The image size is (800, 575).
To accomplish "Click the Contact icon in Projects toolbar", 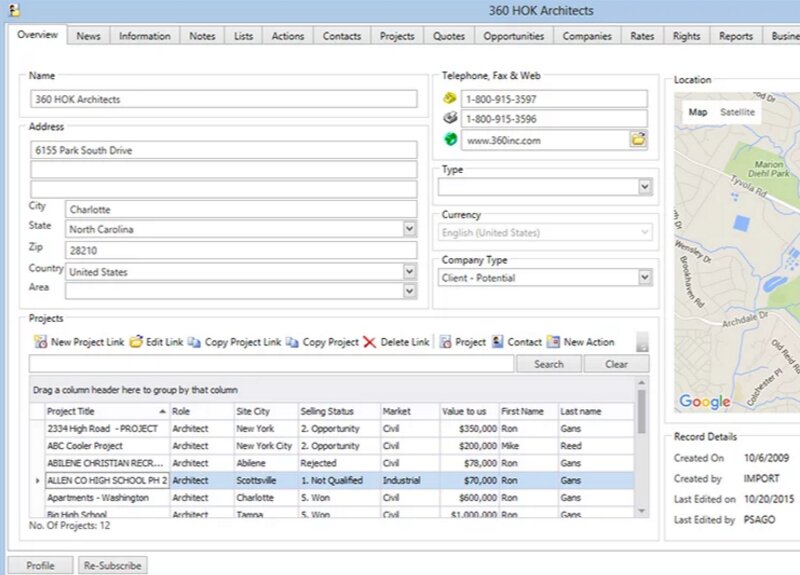I will (x=497, y=342).
